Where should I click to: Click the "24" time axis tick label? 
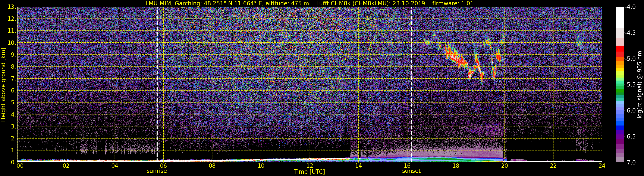coord(602,166)
